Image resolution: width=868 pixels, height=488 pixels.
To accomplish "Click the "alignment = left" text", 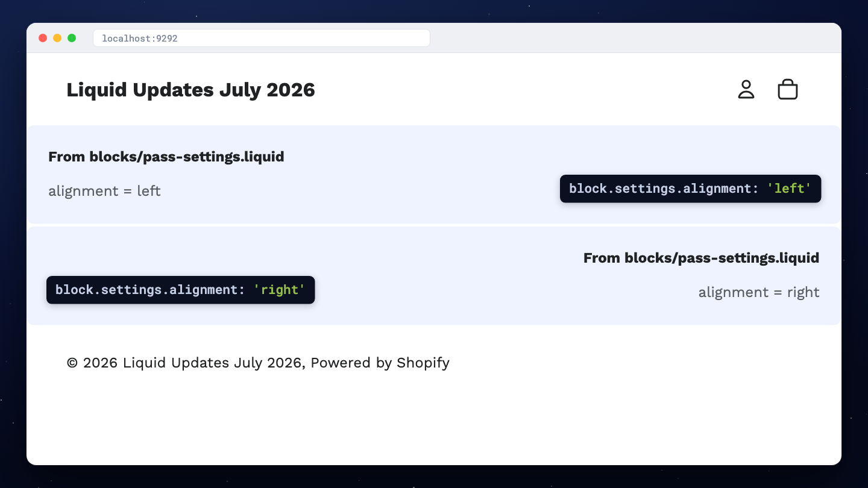I will point(104,191).
